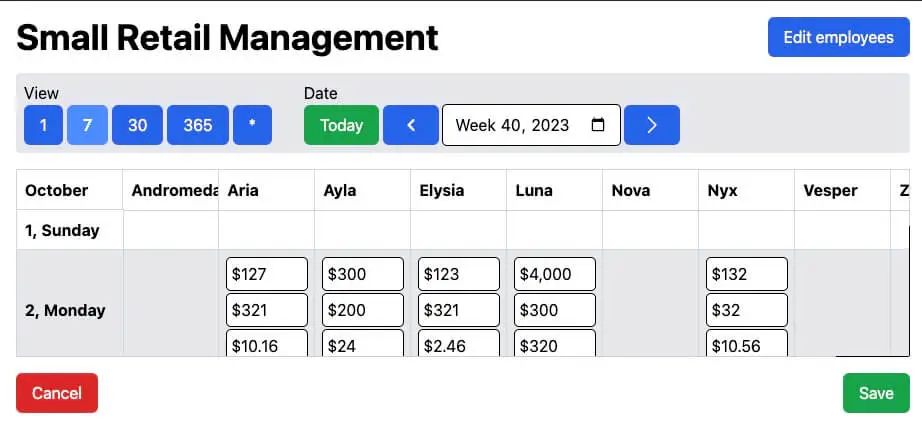Click the Nova column header
Screen dimensions: 922x429
tap(631, 190)
